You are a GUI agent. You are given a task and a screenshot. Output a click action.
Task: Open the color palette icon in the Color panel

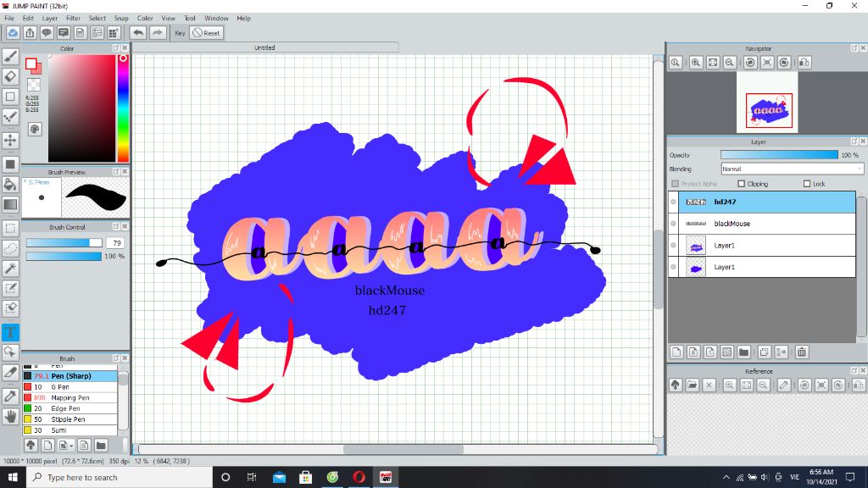coord(35,130)
